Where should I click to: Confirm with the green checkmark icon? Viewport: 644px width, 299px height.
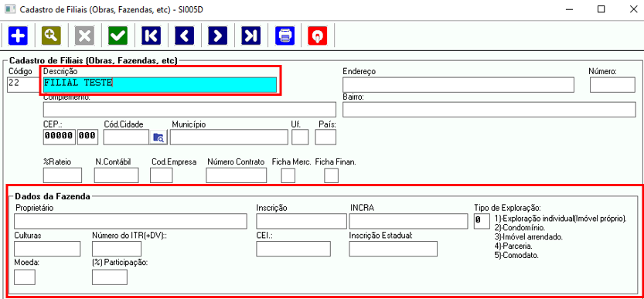coord(118,36)
